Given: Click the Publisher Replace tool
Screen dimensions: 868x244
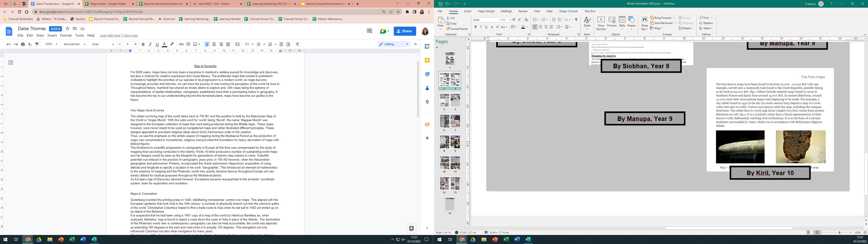Looking at the screenshot, I should pos(706,23).
